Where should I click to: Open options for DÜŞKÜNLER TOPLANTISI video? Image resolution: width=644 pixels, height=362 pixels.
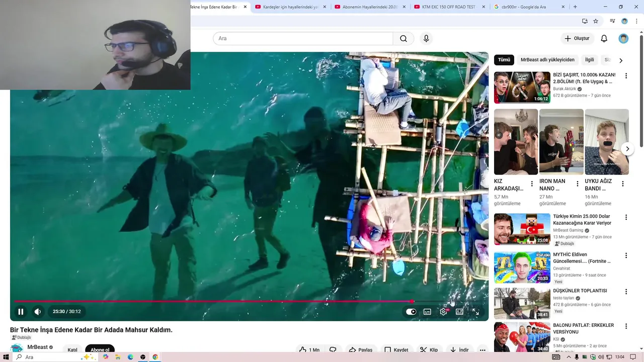click(x=626, y=292)
